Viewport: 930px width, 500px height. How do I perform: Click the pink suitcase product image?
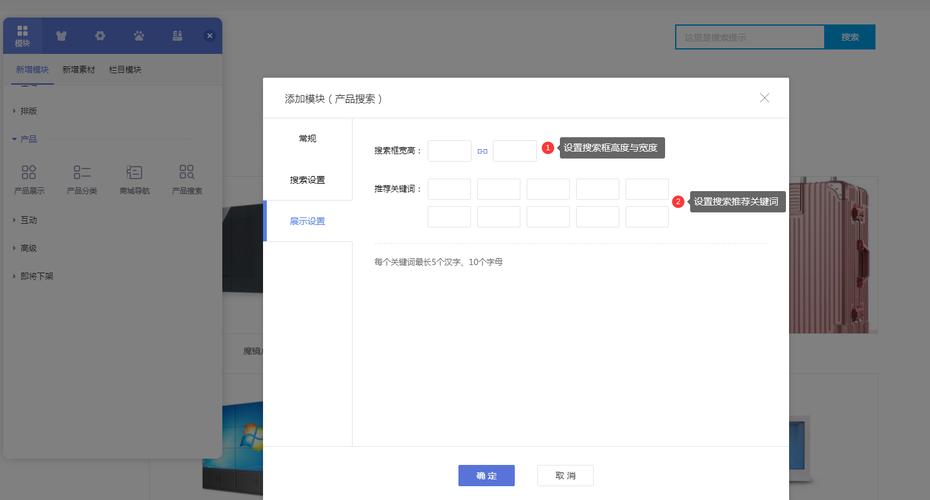point(832,254)
